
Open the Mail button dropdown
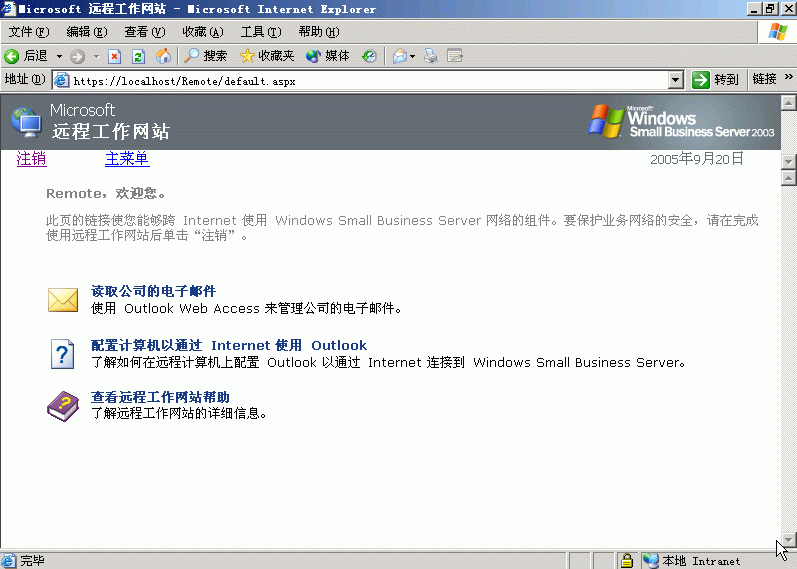pos(413,56)
